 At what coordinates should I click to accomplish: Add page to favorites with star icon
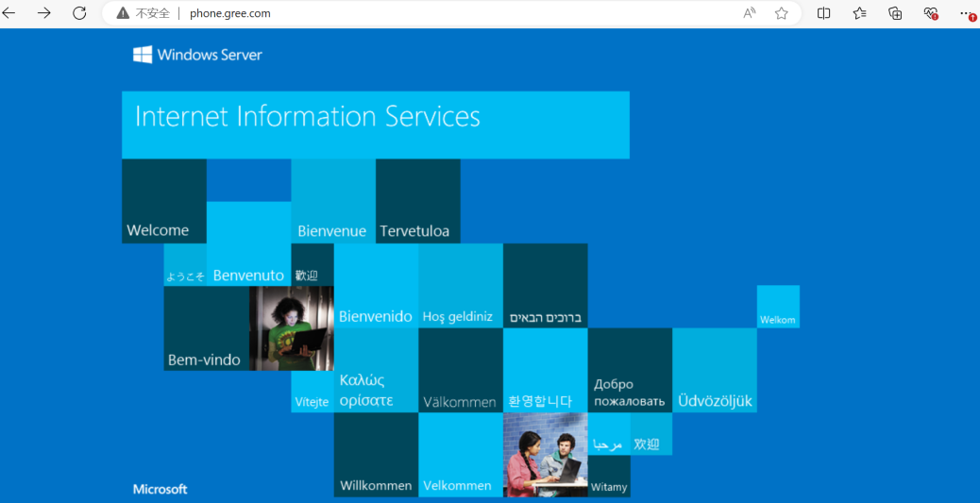(x=782, y=13)
